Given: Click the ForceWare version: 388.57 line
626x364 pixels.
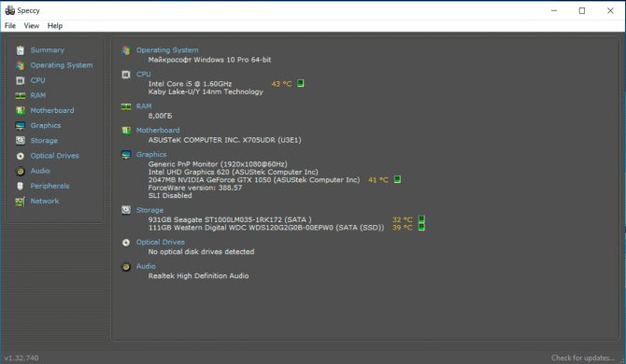Looking at the screenshot, I should (x=195, y=188).
